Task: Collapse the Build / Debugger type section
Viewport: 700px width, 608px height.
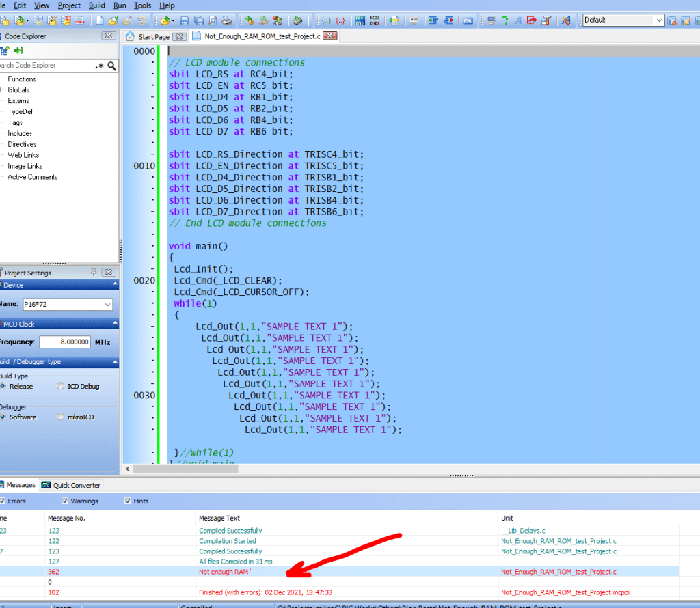Action: 115,362
